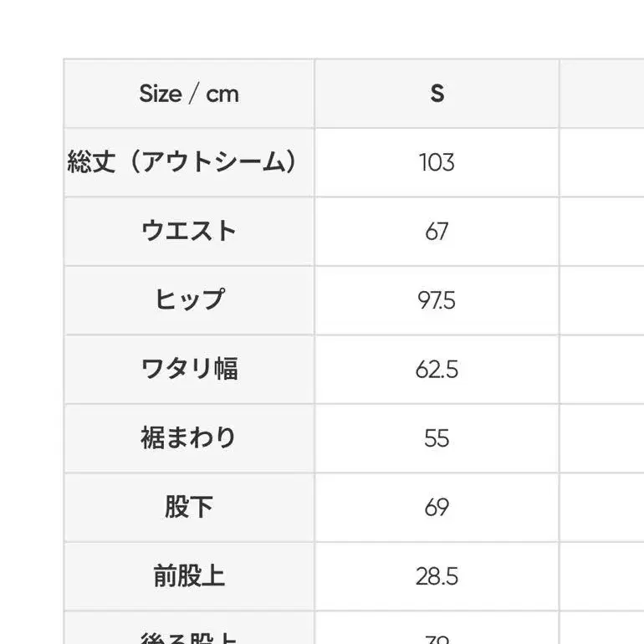
Task: Click the ヒップ row label
Action: coord(189,299)
